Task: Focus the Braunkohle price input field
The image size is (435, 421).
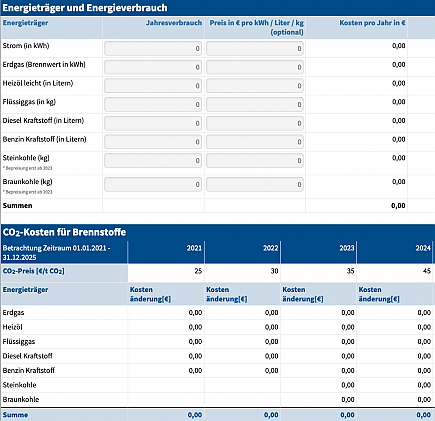Action: [x=255, y=185]
